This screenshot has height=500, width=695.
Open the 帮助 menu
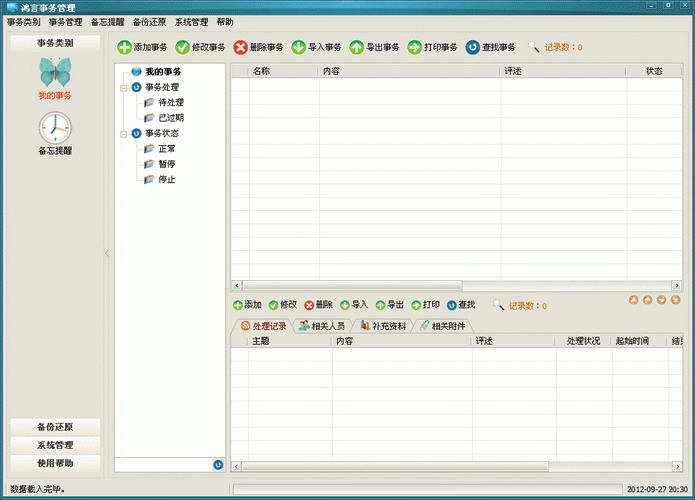225,22
